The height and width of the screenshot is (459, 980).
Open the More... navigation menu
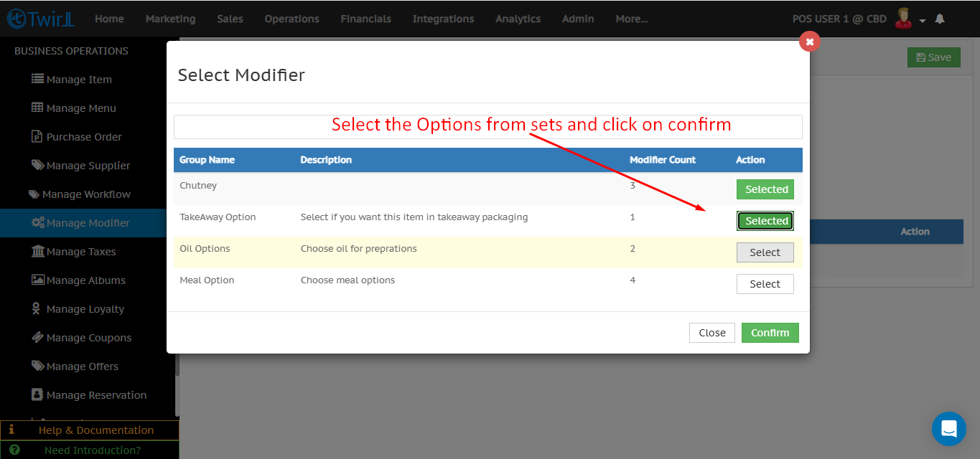click(x=631, y=19)
